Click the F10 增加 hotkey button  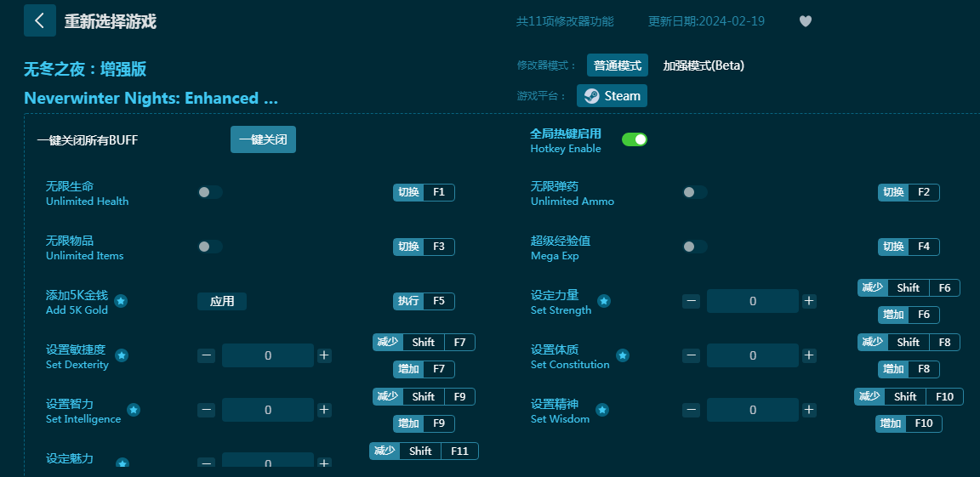(909, 423)
